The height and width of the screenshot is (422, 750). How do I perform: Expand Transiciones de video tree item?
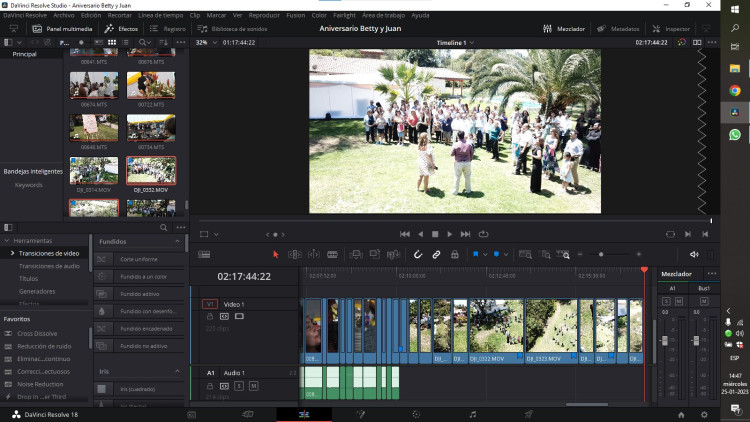(12, 253)
